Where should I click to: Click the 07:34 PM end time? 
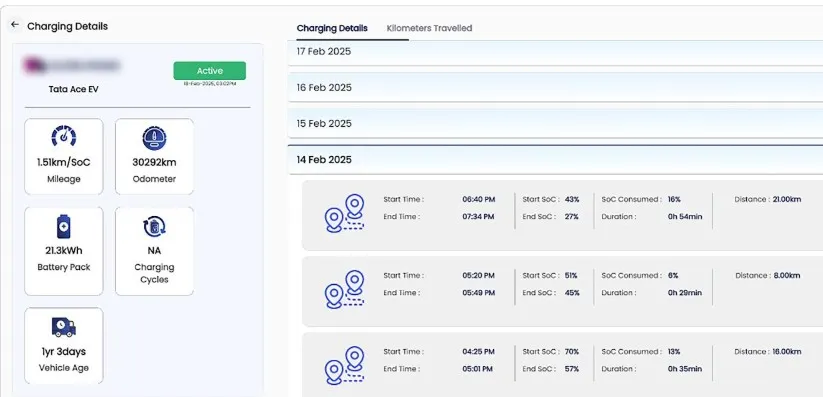[x=479, y=216]
